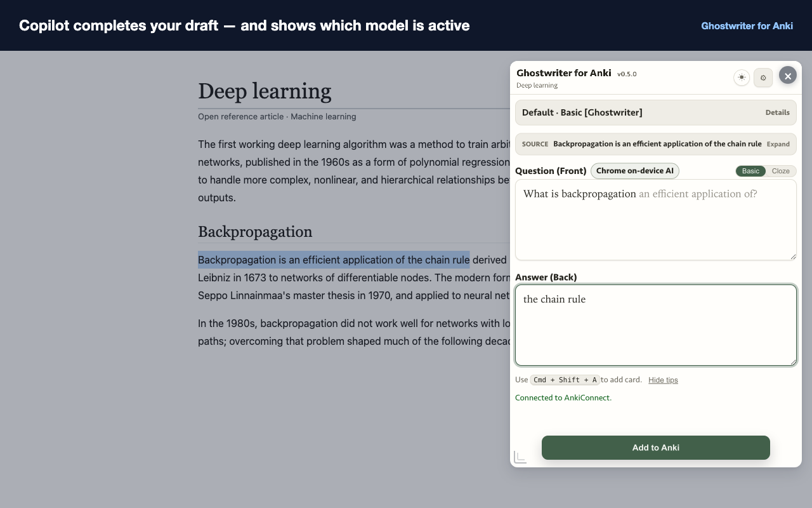Click the 'Backpropagation' section heading
The height and width of the screenshot is (508, 812).
tap(255, 232)
